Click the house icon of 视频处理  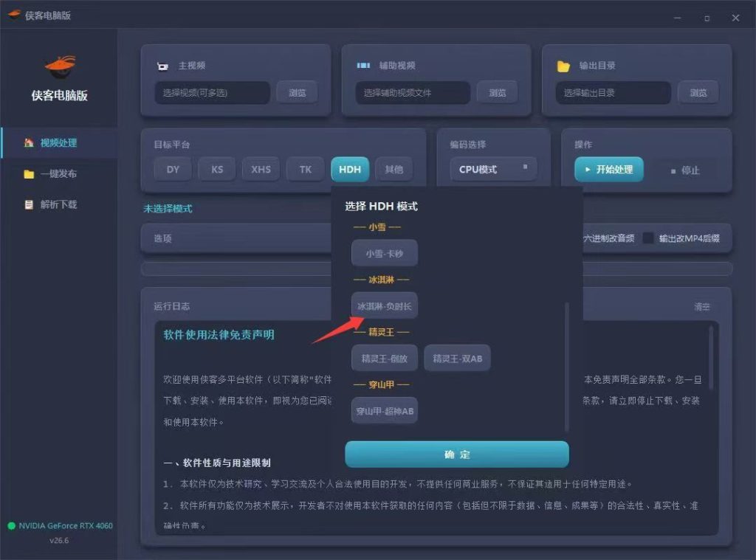[29, 142]
